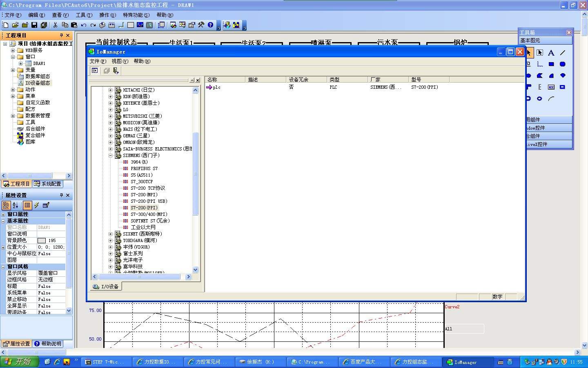Switch to 力控组态监 taskbar item
588x368 pixels.
(x=416, y=362)
